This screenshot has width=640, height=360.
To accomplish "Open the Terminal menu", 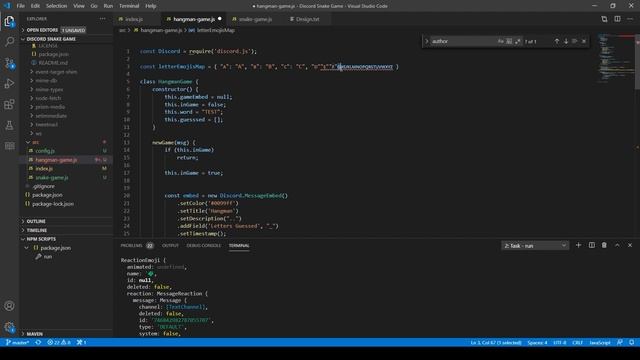I will pos(129,6).
